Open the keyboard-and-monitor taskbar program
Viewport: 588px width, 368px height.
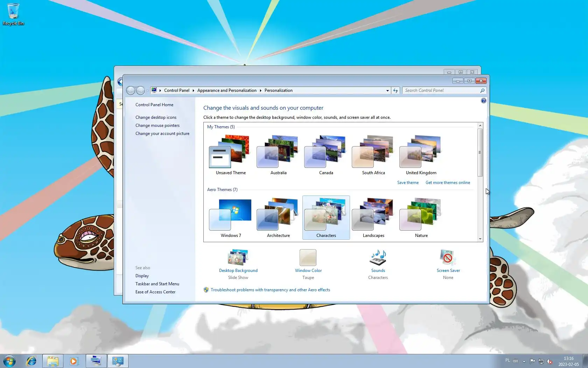[96, 361]
